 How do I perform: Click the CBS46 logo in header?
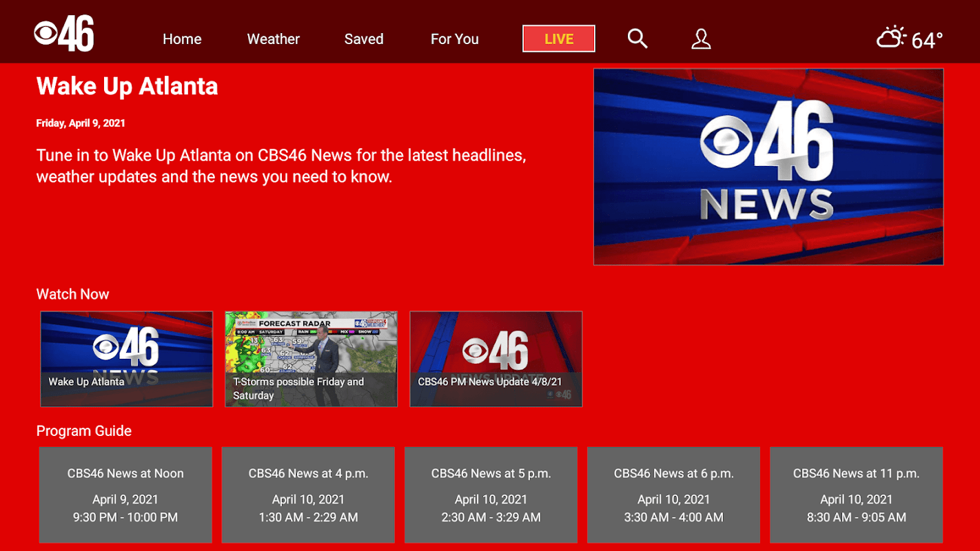pos(64,33)
